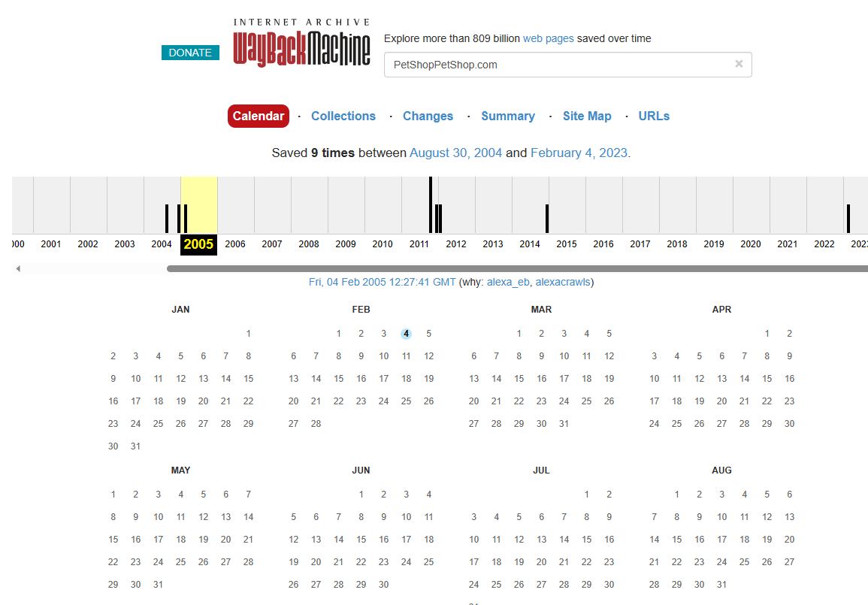Viewport: 868px width, 605px height.
Task: Click the alexacrawls collection link
Action: point(562,283)
